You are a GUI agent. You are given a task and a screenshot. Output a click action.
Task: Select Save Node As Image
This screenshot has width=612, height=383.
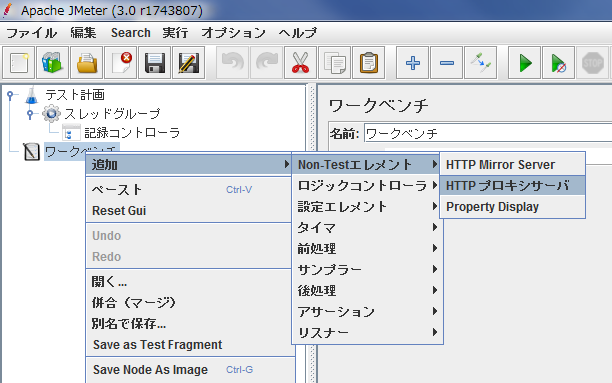coord(189,369)
